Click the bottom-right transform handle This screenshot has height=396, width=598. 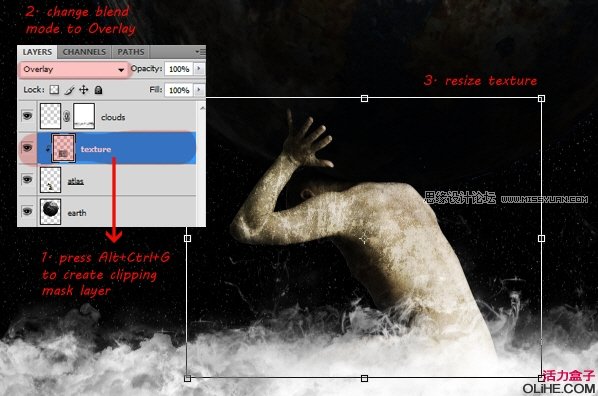coord(541,378)
